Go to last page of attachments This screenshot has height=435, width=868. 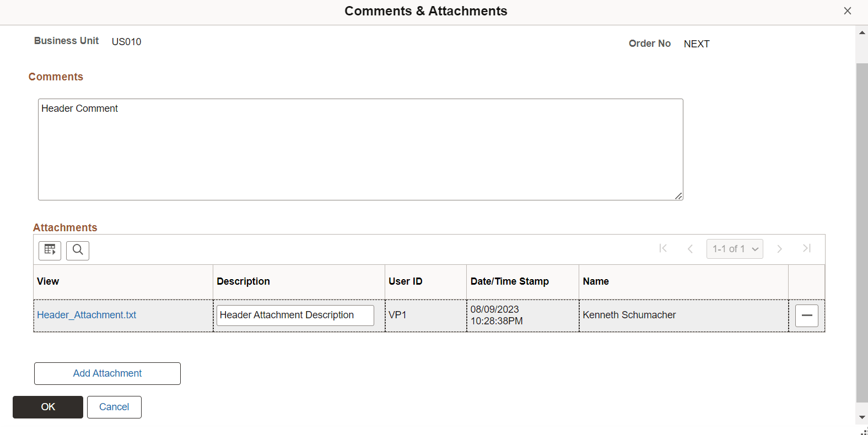[x=807, y=249]
